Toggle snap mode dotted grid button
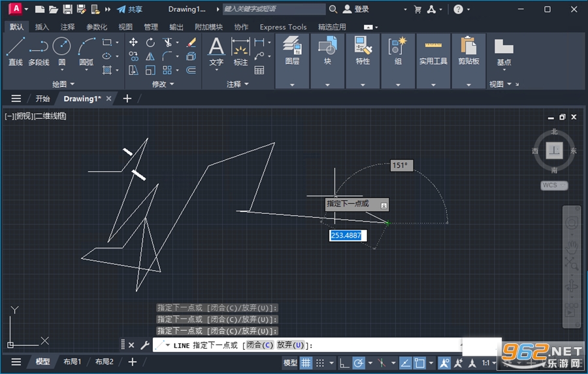Screen dimensions: 588x374 (320, 363)
